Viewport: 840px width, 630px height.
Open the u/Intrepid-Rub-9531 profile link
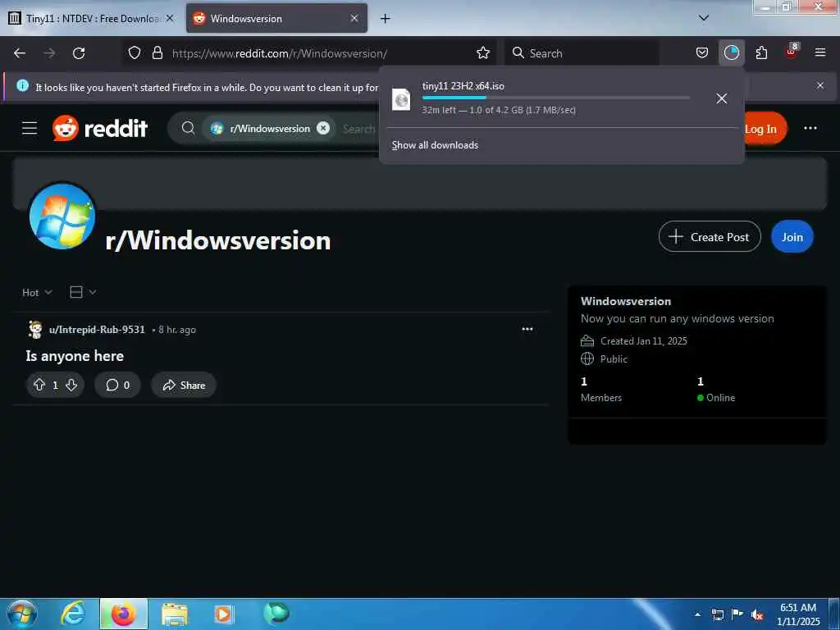pos(97,330)
